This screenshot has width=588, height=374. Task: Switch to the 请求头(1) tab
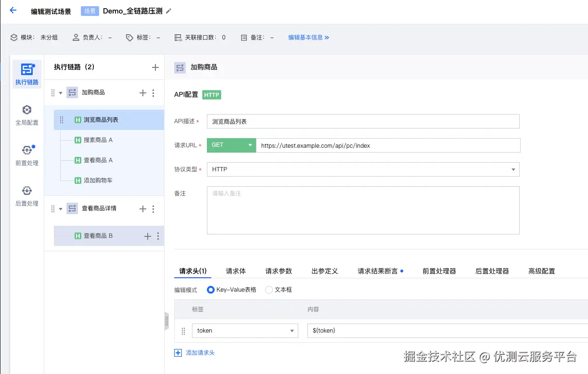tap(193, 271)
